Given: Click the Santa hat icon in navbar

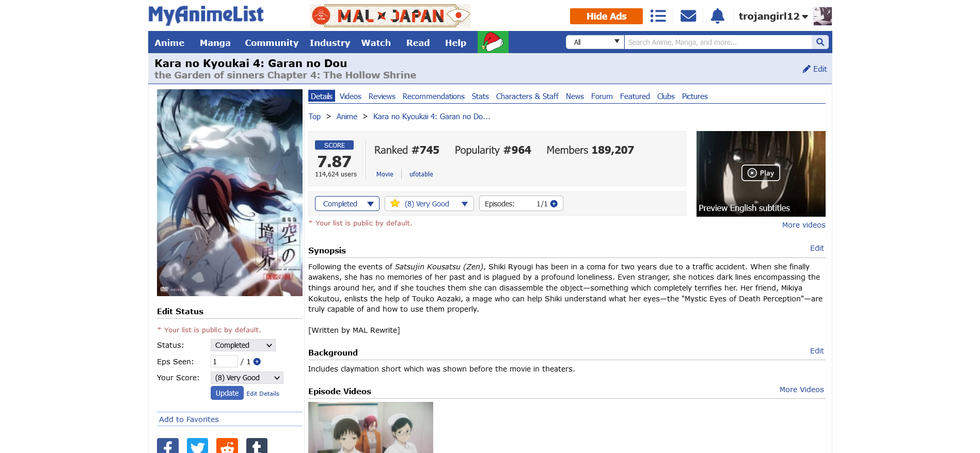Looking at the screenshot, I should click(x=493, y=42).
